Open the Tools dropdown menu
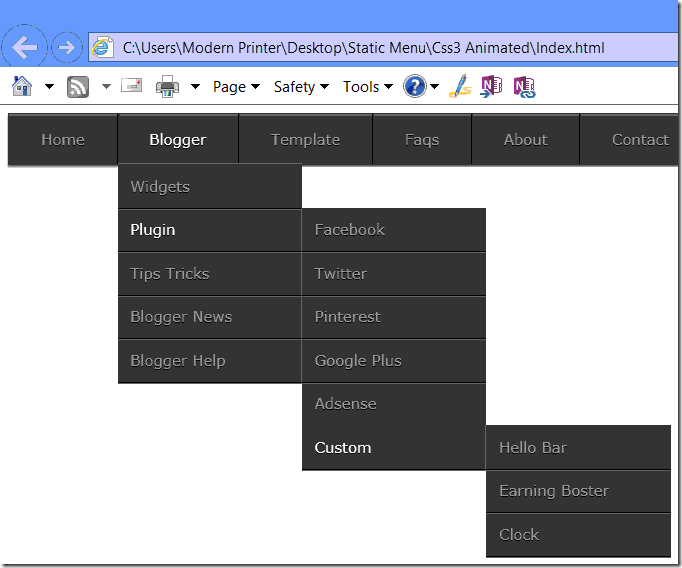 (x=368, y=87)
